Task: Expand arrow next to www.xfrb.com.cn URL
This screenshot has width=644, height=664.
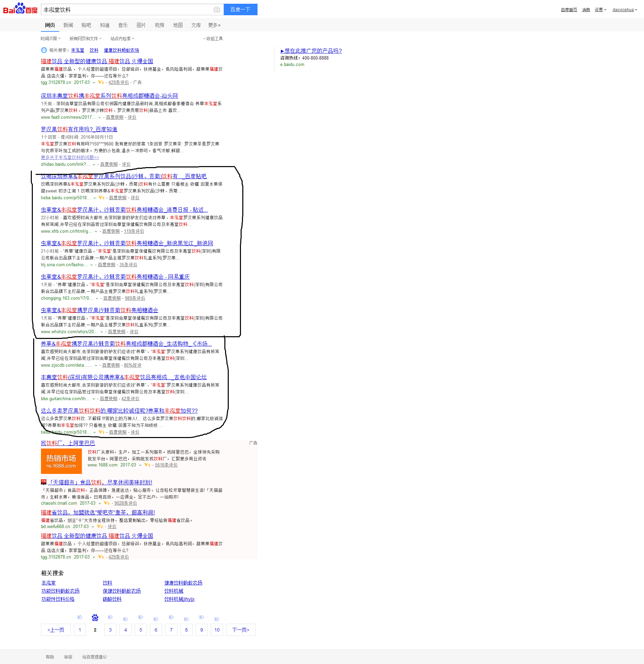Action: click(96, 232)
